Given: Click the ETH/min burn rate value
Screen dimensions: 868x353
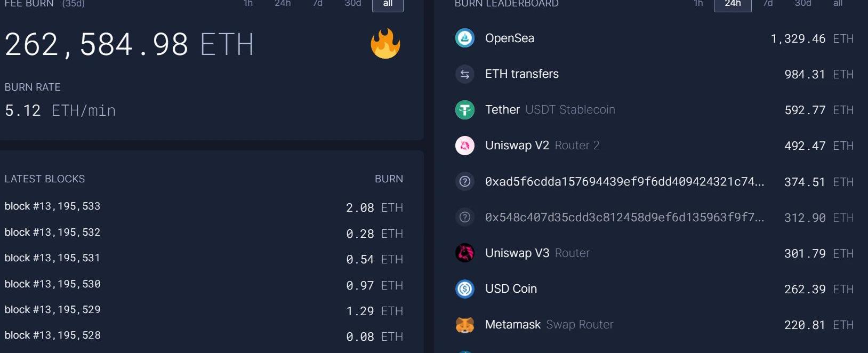Looking at the screenshot, I should click(x=60, y=110).
